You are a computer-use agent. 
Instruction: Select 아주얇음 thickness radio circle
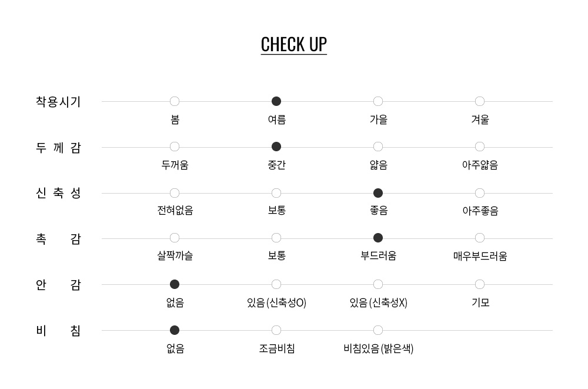480,147
